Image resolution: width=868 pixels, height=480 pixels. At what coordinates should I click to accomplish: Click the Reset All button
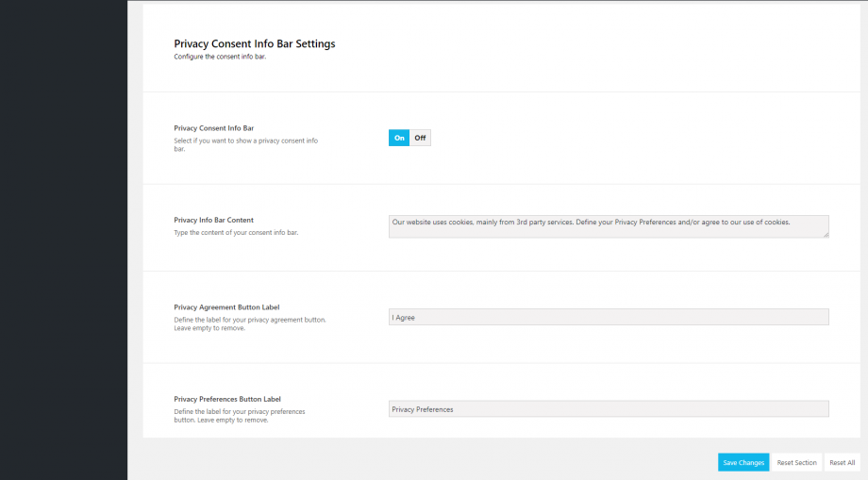842,462
